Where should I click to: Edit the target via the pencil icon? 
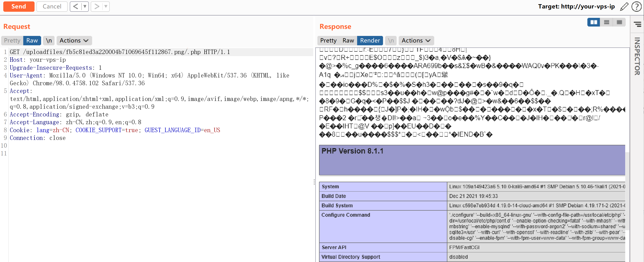point(624,7)
